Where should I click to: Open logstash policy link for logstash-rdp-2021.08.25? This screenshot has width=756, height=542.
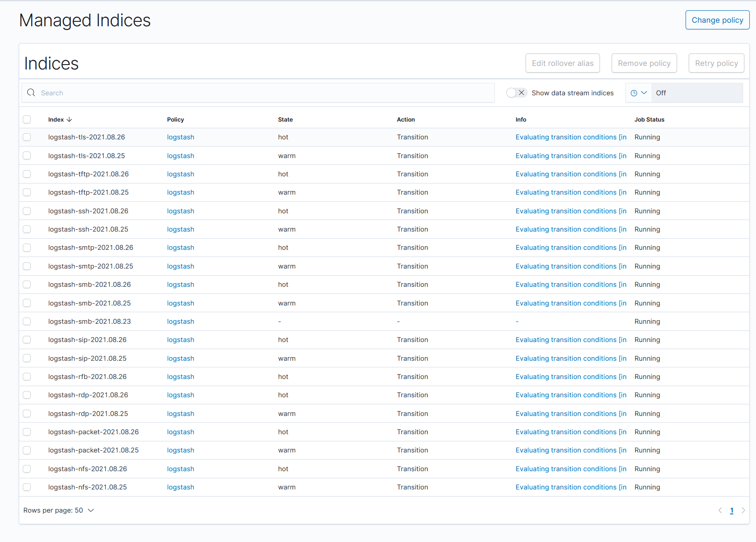(x=181, y=414)
